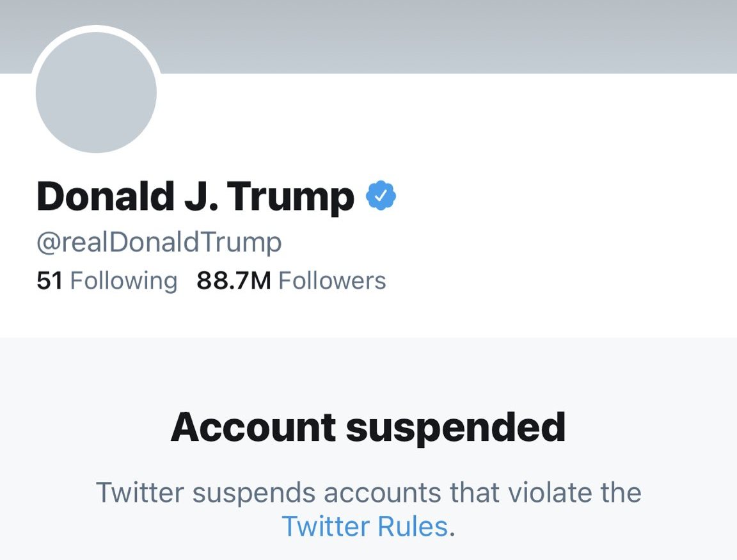Select the @realDonaldTrump handle text
The width and height of the screenshot is (737, 560).
tap(159, 243)
